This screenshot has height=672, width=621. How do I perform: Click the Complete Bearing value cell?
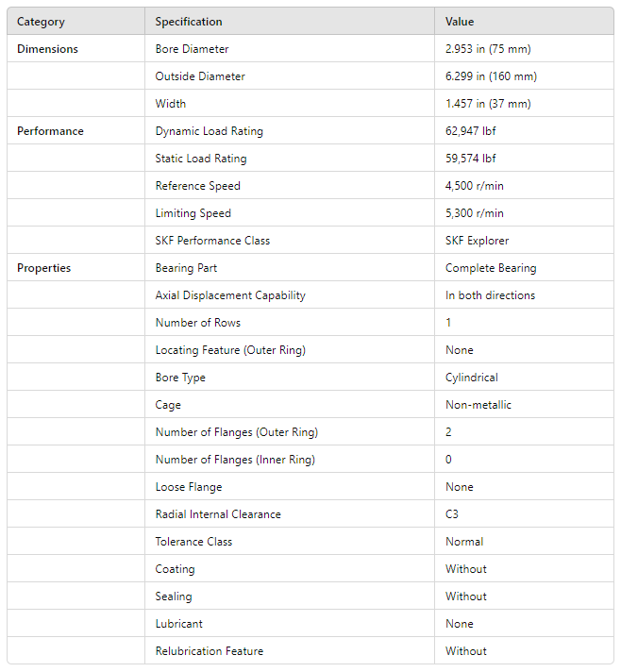[490, 268]
